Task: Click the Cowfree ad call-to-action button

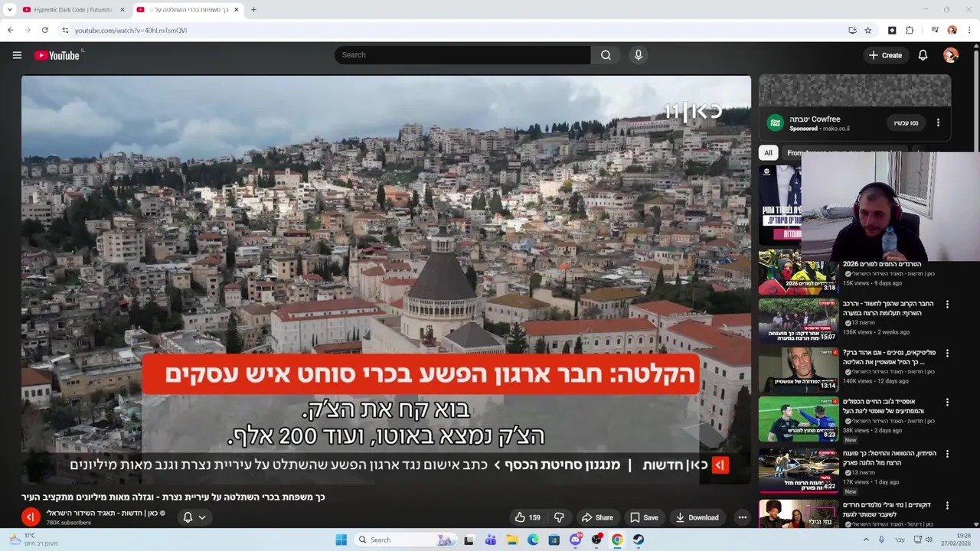Action: pos(906,122)
